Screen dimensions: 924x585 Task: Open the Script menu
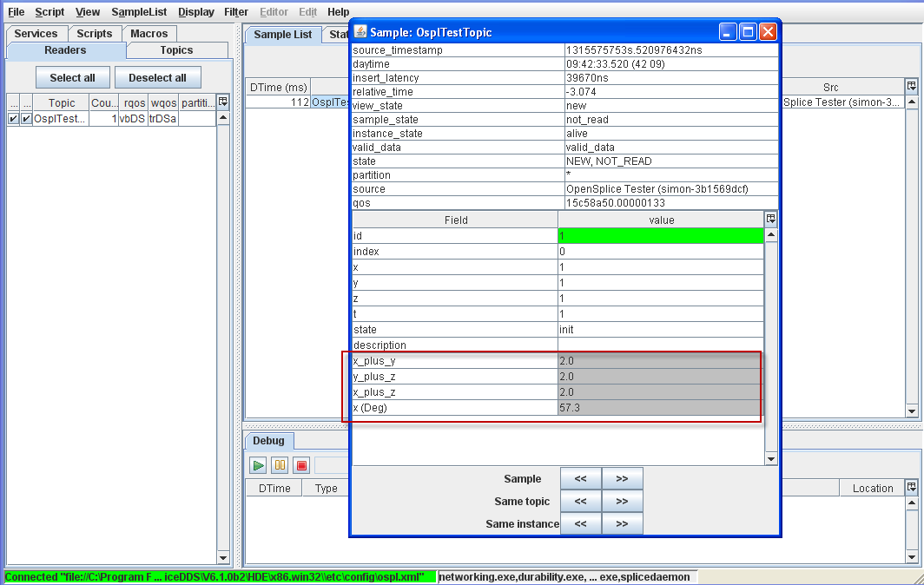tap(49, 12)
